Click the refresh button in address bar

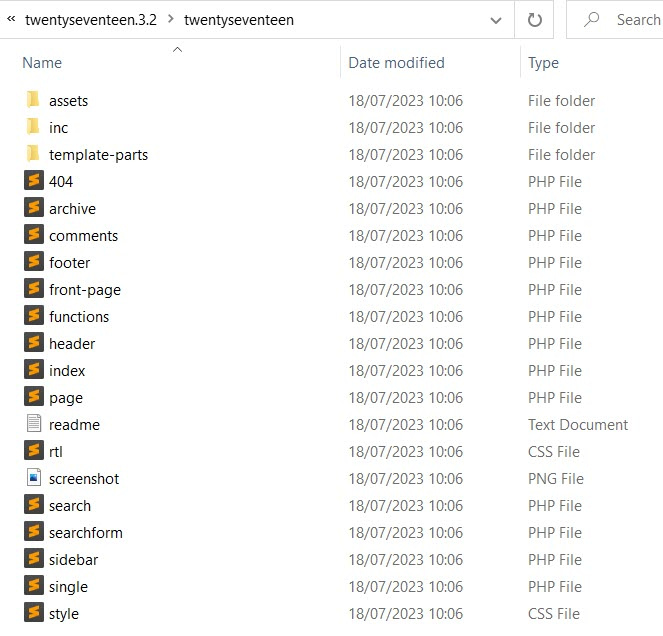click(x=534, y=20)
